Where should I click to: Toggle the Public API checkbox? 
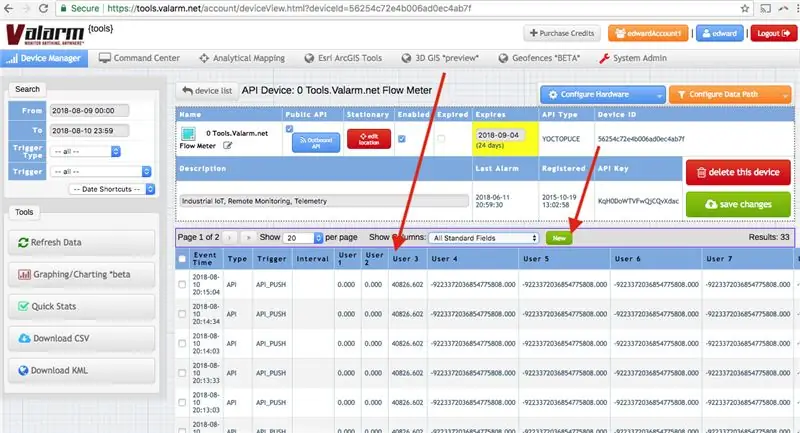[289, 129]
